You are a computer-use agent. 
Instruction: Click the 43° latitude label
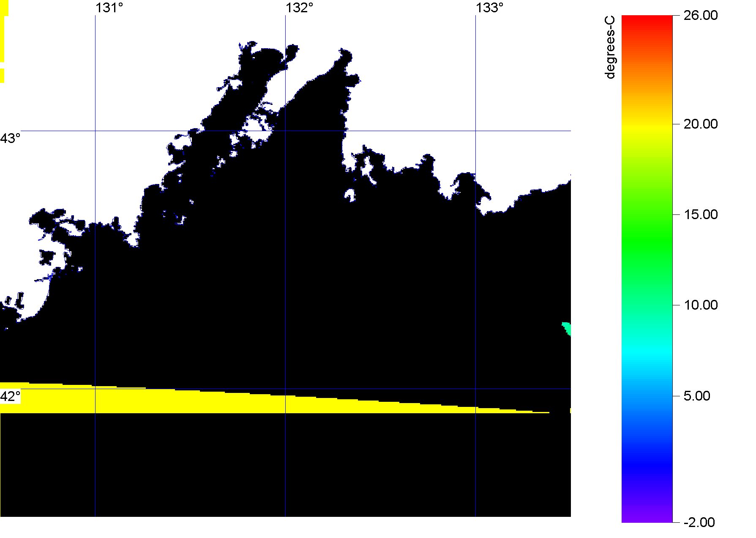(10, 138)
